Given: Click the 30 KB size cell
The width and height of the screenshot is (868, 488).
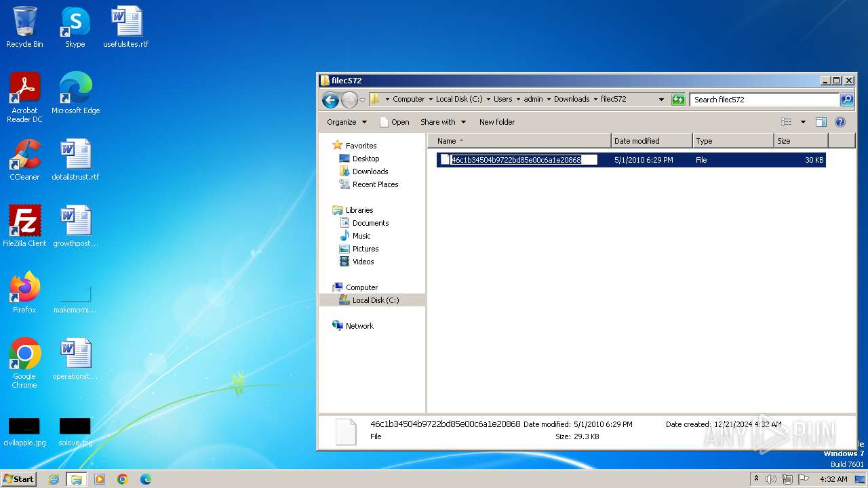Looking at the screenshot, I should (814, 160).
